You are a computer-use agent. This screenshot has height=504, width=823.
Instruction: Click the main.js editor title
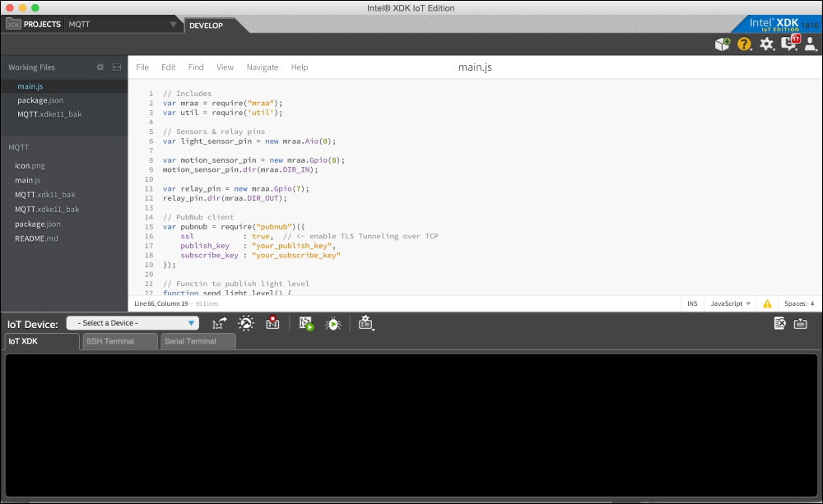pyautogui.click(x=475, y=67)
